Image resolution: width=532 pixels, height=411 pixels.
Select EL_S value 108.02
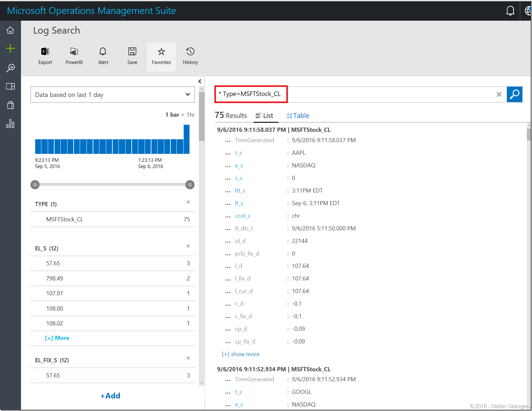(x=113, y=323)
